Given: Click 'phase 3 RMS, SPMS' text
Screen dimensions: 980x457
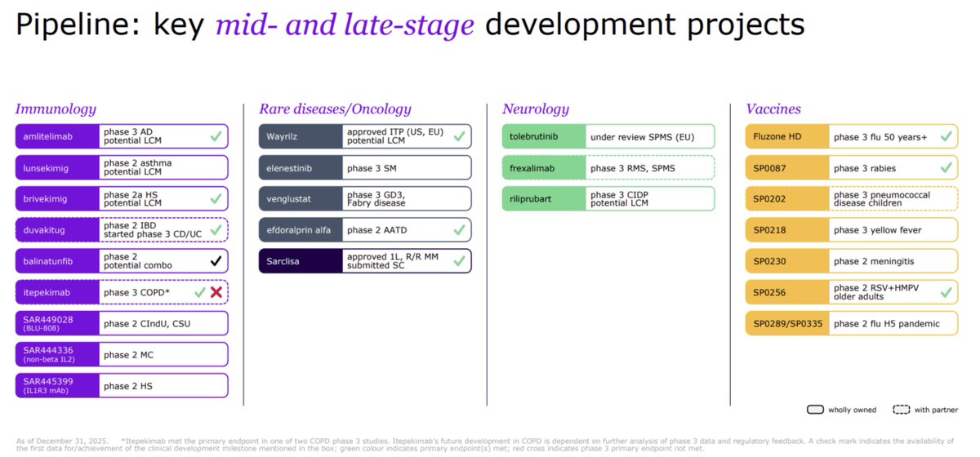Looking at the screenshot, I should pyautogui.click(x=634, y=167).
